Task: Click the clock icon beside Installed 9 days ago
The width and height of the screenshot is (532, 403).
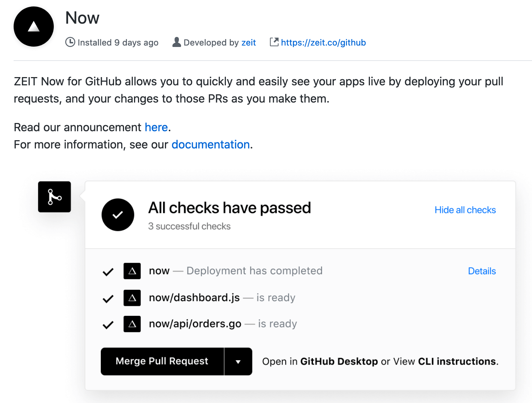Action: pyautogui.click(x=70, y=42)
